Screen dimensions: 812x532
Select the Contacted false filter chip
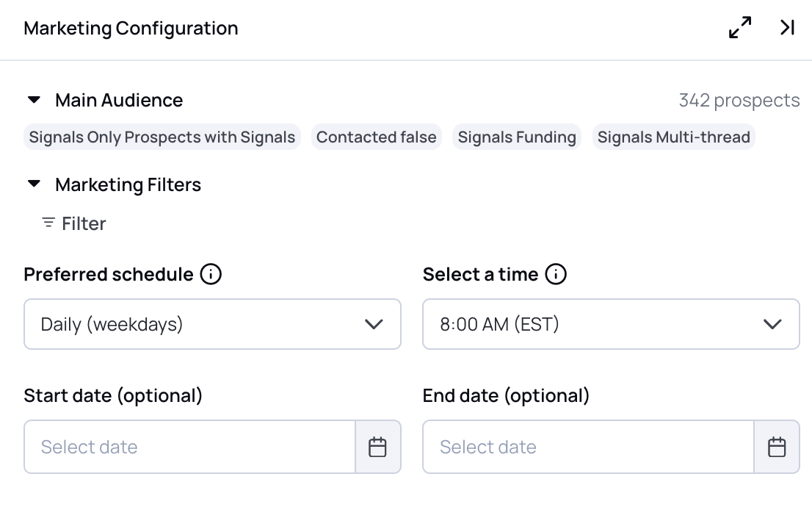click(377, 137)
